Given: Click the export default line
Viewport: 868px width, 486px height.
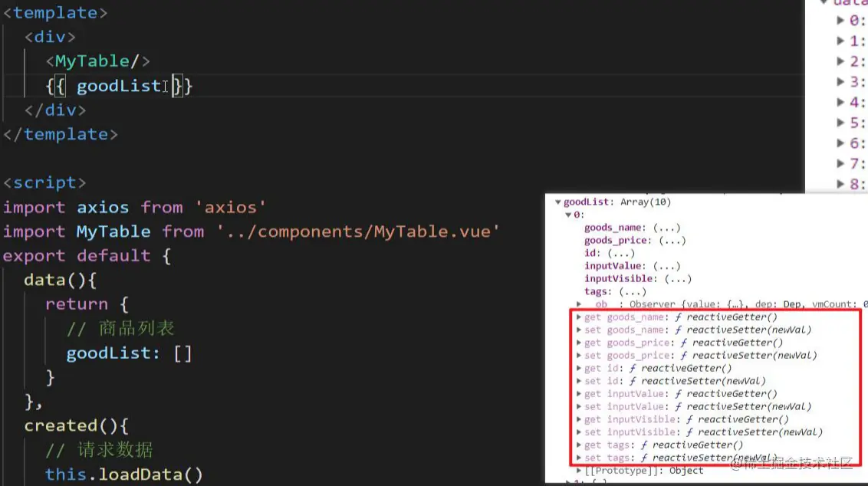Looking at the screenshot, I should tap(87, 256).
